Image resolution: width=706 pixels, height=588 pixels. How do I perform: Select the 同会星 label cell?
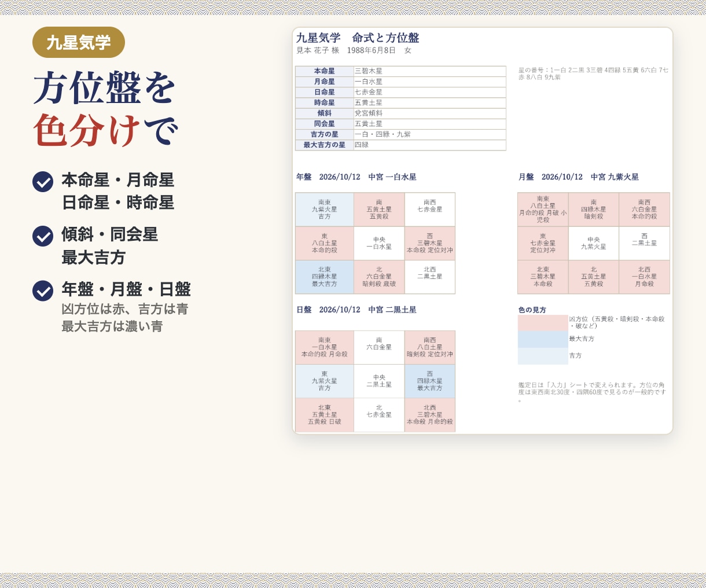(x=325, y=124)
